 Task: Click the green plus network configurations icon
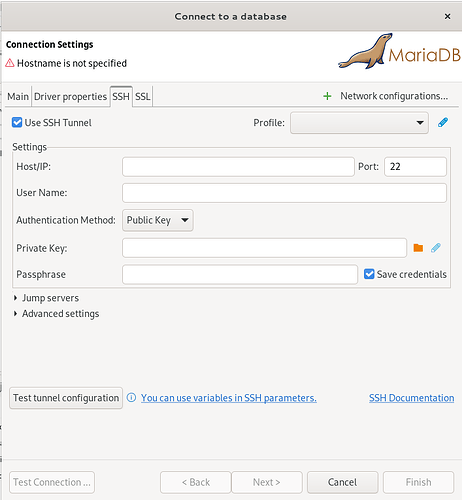[x=327, y=96]
